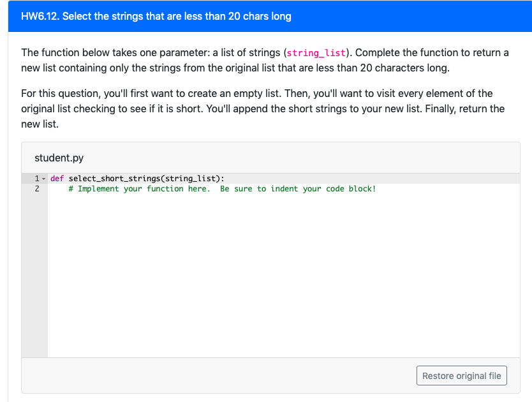Viewport: 532px width, 402px height.
Task: Click line number 1 in the gutter
Action: [x=36, y=178]
